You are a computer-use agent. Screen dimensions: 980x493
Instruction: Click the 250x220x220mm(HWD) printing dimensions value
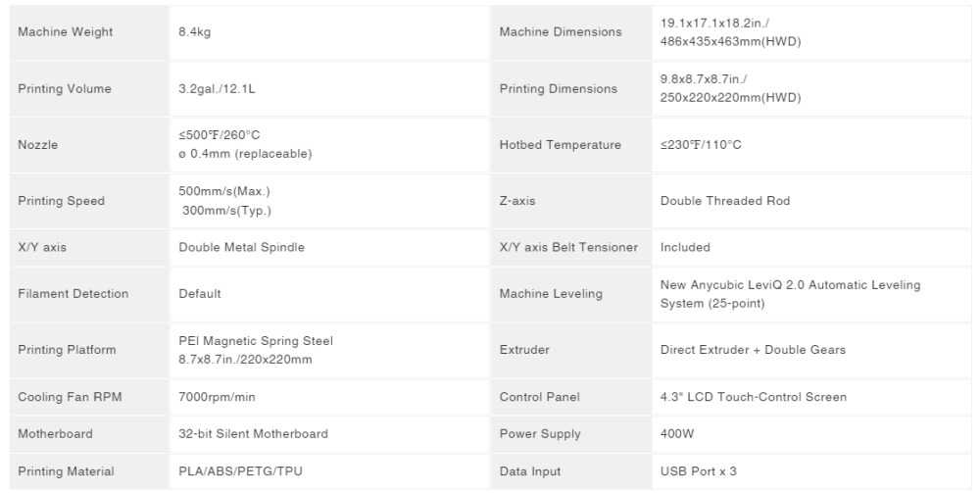[x=730, y=98]
